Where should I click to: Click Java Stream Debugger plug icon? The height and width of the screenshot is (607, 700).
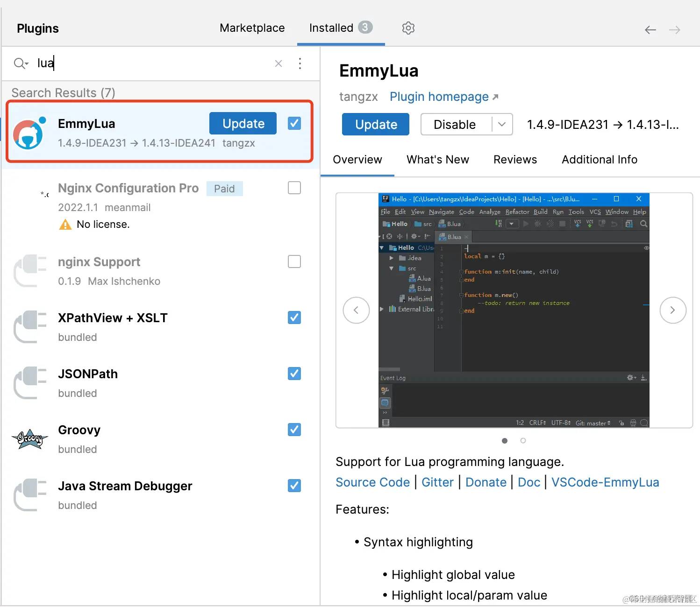point(30,495)
